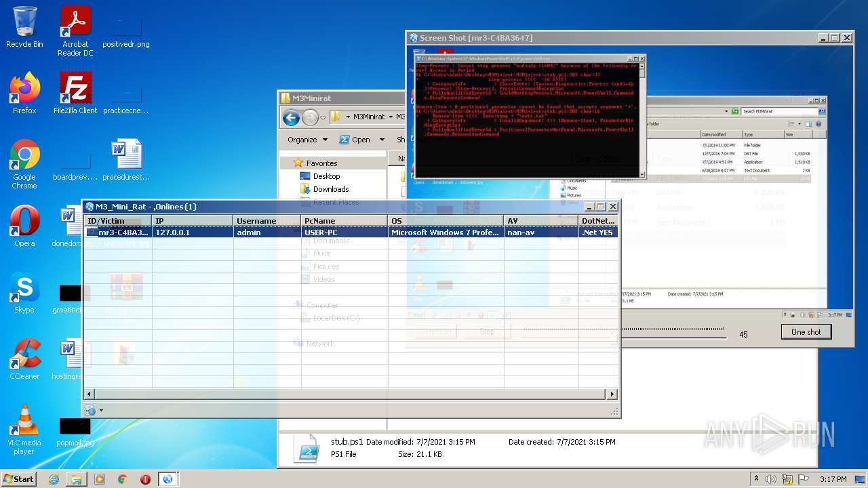Open positivedr.png desktop file

[x=126, y=31]
